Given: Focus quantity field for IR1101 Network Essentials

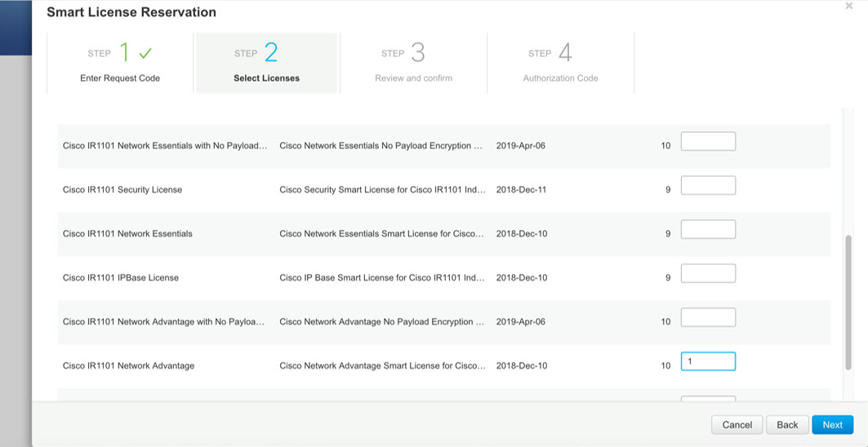Looking at the screenshot, I should [708, 229].
